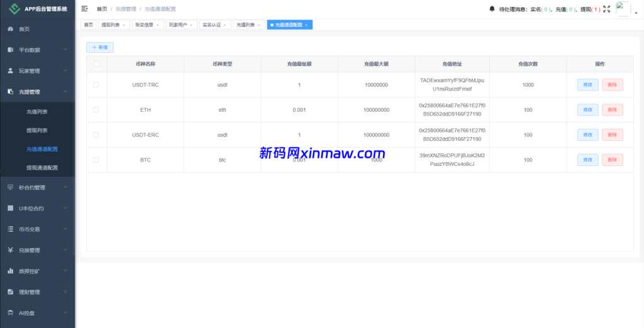Click the 秒合约管理 sidebar icon

pyautogui.click(x=11, y=187)
